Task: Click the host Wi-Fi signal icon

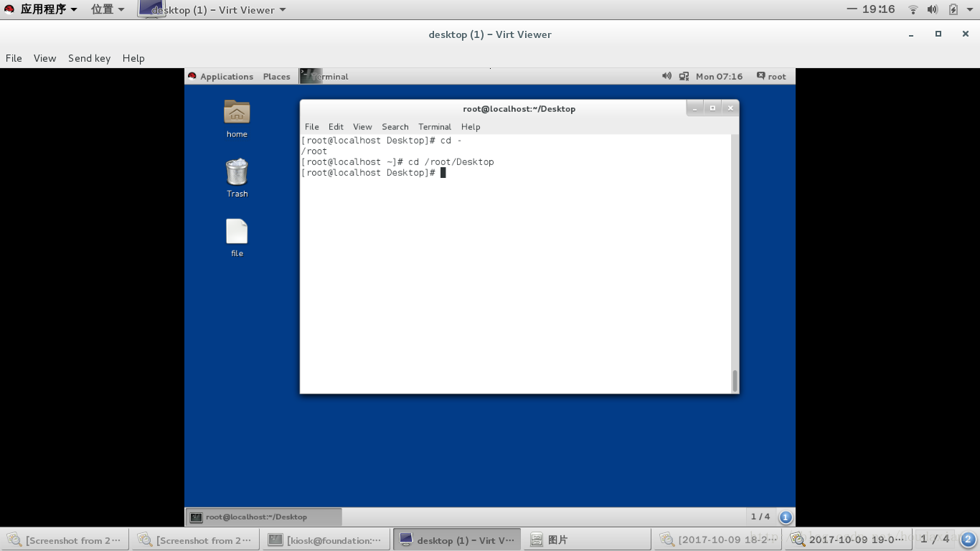Action: point(913,9)
